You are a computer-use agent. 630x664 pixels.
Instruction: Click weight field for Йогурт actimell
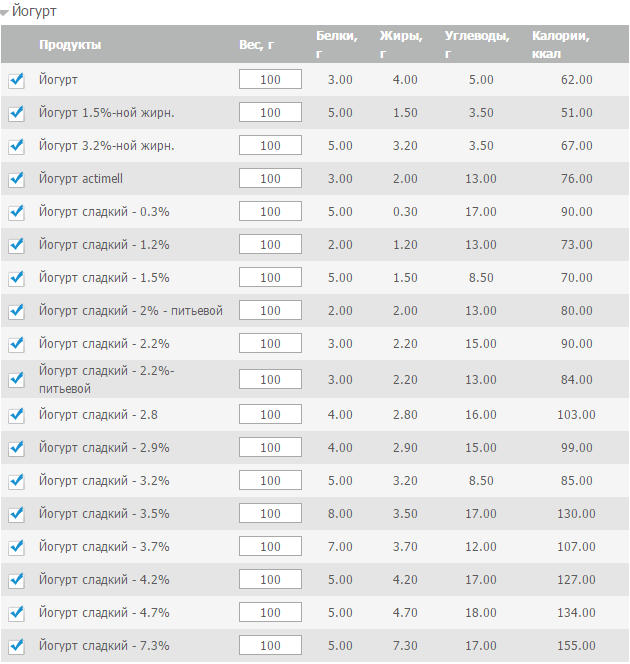point(270,178)
